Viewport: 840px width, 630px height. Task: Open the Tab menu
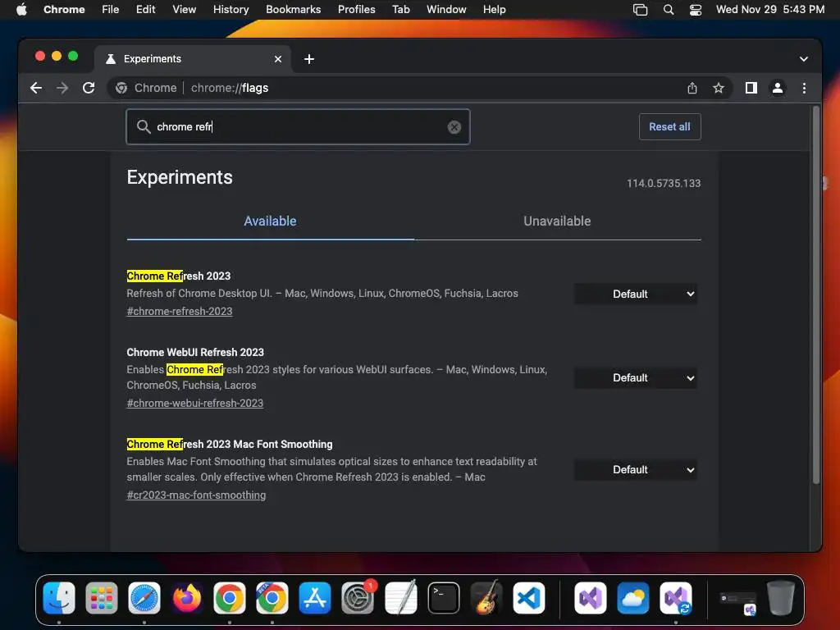tap(400, 10)
